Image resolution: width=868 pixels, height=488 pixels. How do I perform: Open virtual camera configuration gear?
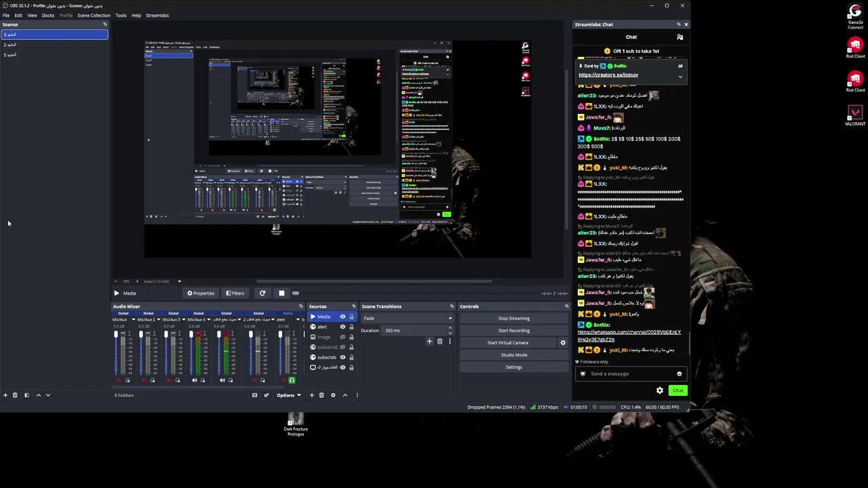tap(563, 343)
